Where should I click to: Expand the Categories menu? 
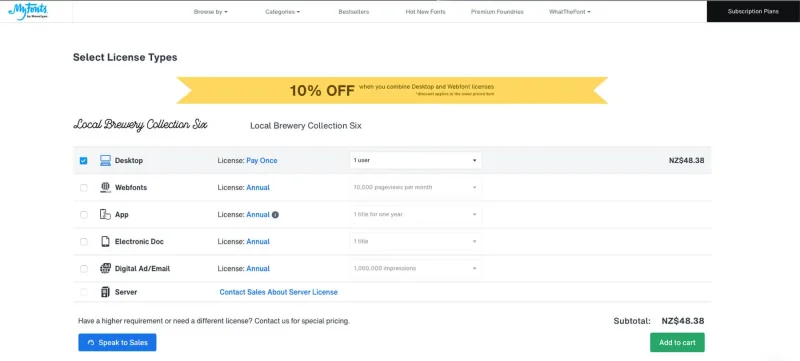pos(282,12)
